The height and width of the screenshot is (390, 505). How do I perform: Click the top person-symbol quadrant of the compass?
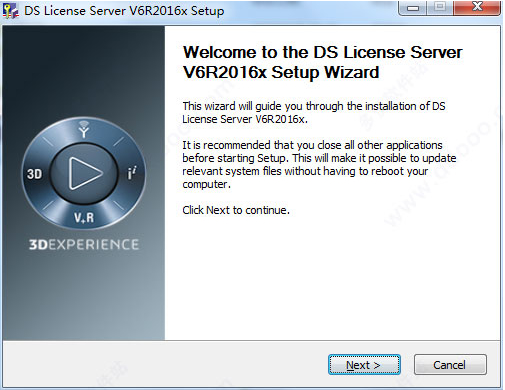[x=84, y=129]
